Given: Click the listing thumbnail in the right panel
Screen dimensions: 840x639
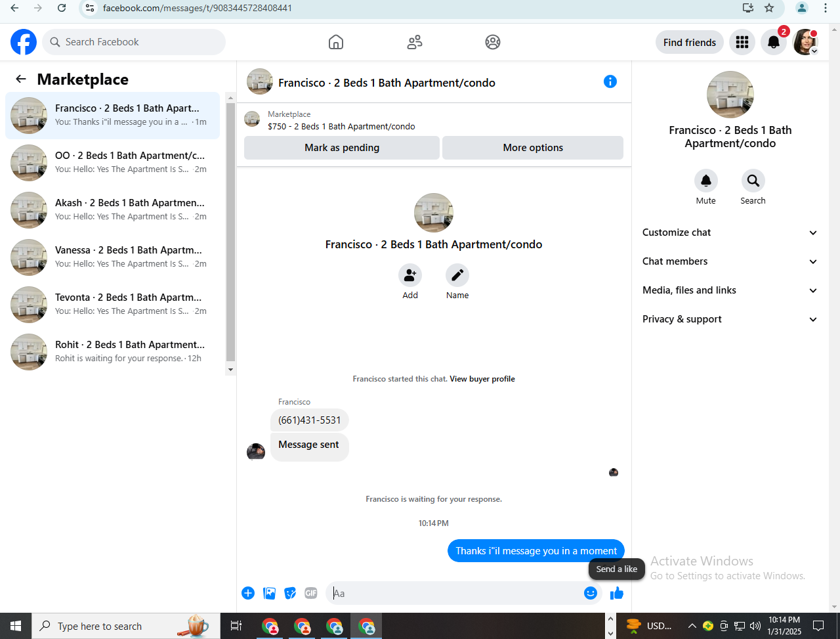Looking at the screenshot, I should coord(730,95).
